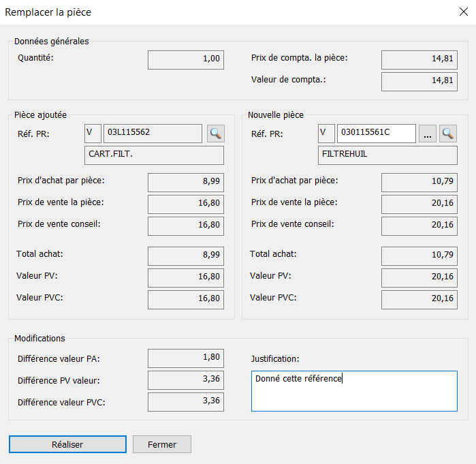Click Valeur de compta. value field

click(x=419, y=81)
